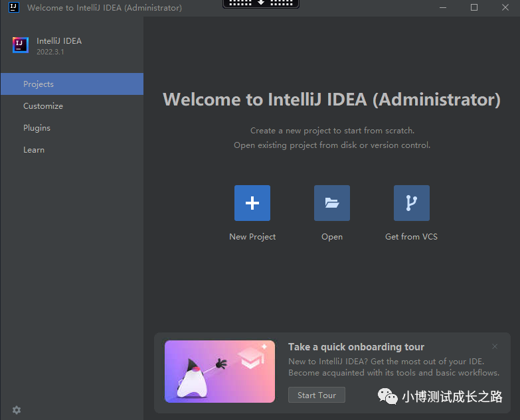Click the IntelliJ IDEA logo in sidebar

pyautogui.click(x=21, y=44)
